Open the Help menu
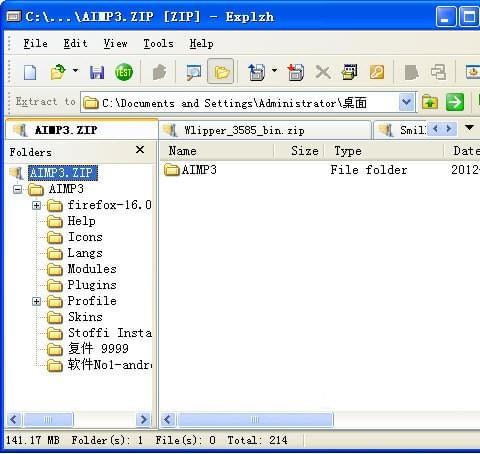This screenshot has height=454, width=480. pos(201,43)
